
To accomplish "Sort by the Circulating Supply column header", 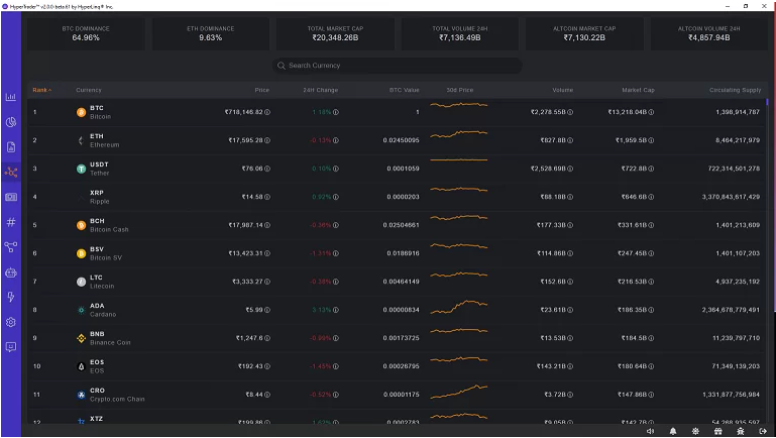I will pyautogui.click(x=735, y=90).
